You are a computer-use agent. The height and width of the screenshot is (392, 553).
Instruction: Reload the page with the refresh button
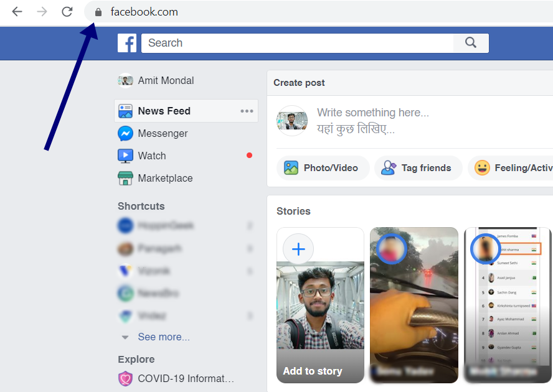[x=67, y=12]
